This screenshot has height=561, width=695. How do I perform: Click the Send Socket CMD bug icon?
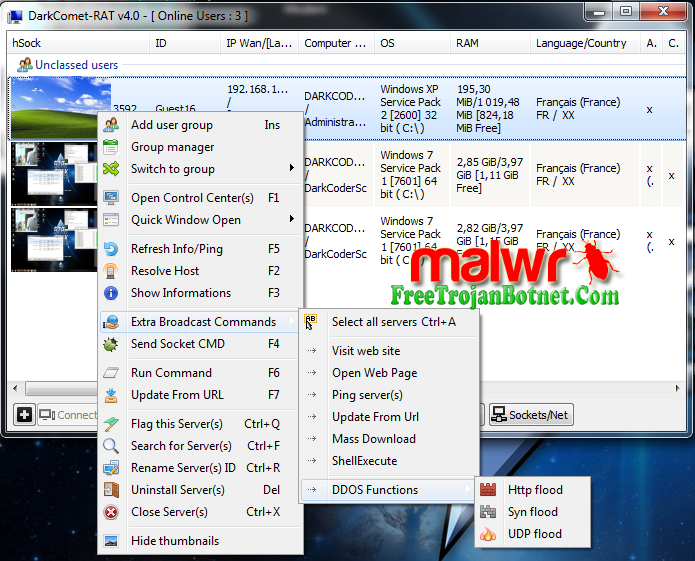(x=111, y=344)
